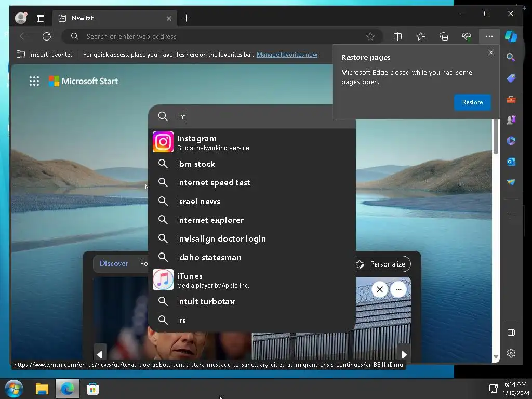Close the New tab tab
This screenshot has height=399, width=532.
169,18
